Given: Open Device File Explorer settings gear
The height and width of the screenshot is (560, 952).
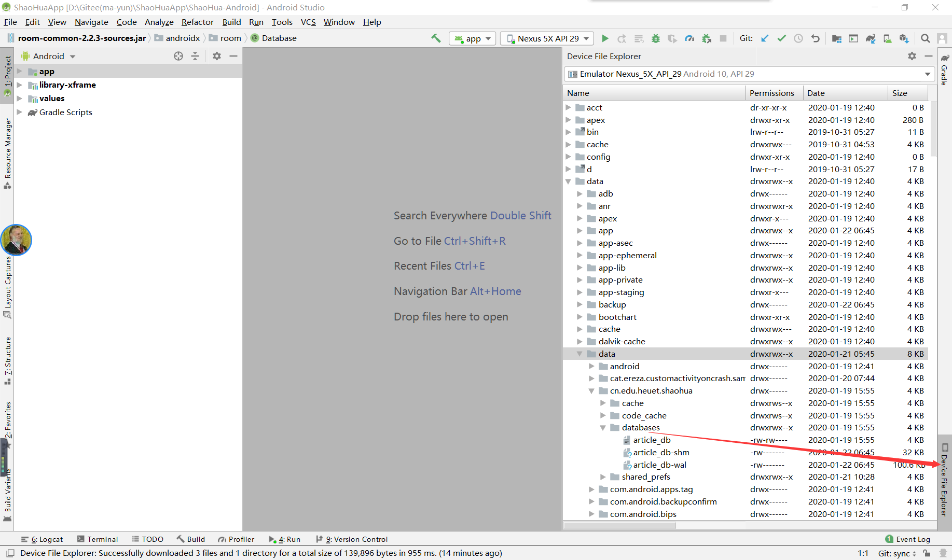Looking at the screenshot, I should [x=912, y=56].
